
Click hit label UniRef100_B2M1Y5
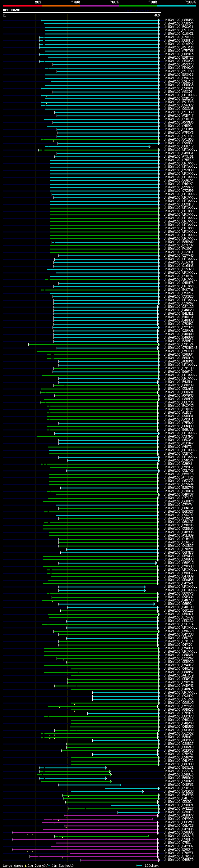[178, 98]
